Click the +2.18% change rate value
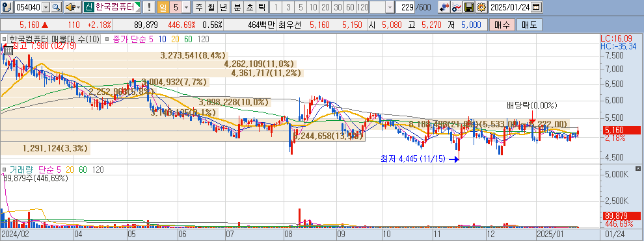Viewport: 644px width, 241px height. [99, 25]
